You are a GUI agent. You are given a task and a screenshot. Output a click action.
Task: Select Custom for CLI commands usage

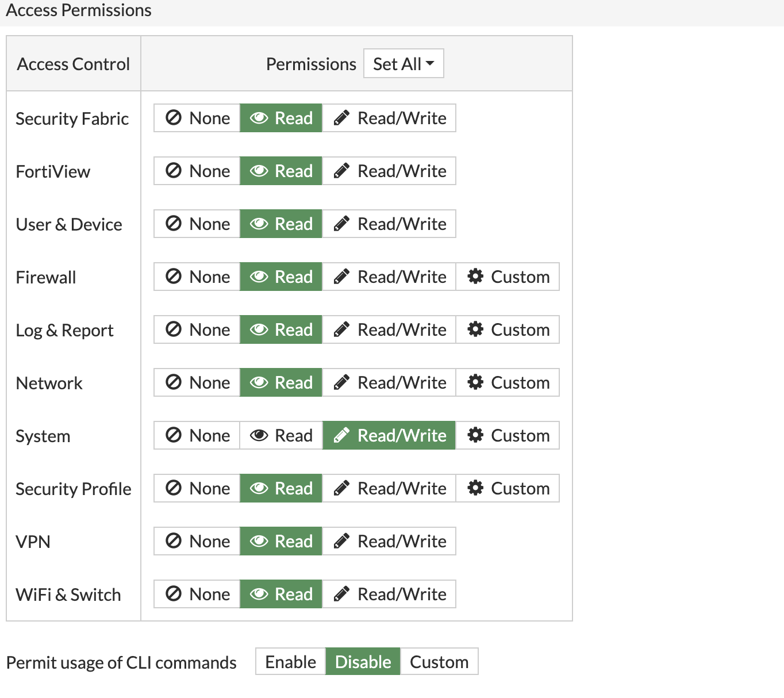(439, 662)
